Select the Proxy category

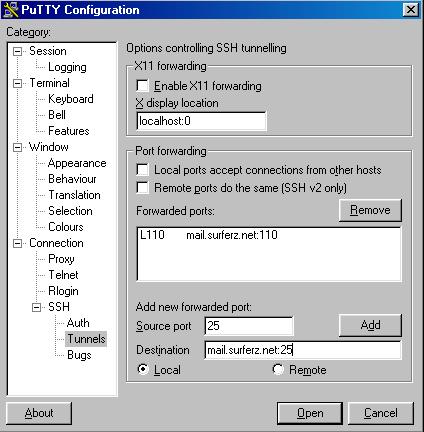pos(61,259)
